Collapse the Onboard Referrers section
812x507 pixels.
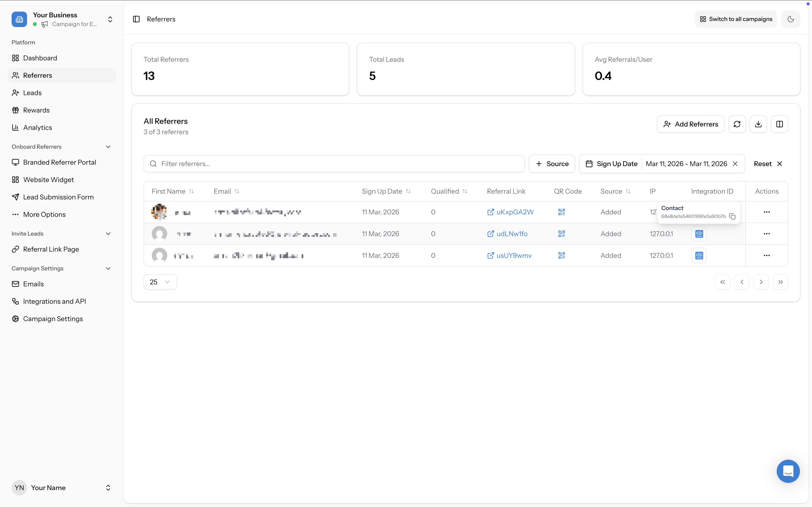[x=108, y=147]
